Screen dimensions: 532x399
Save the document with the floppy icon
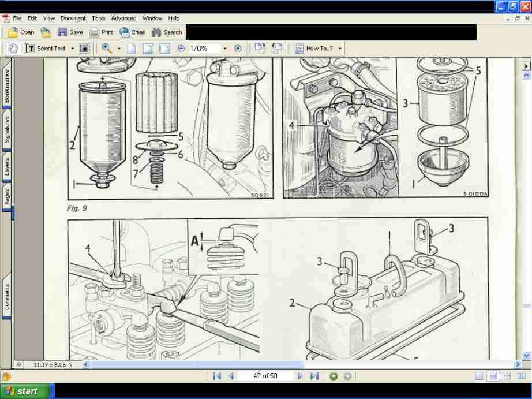62,32
